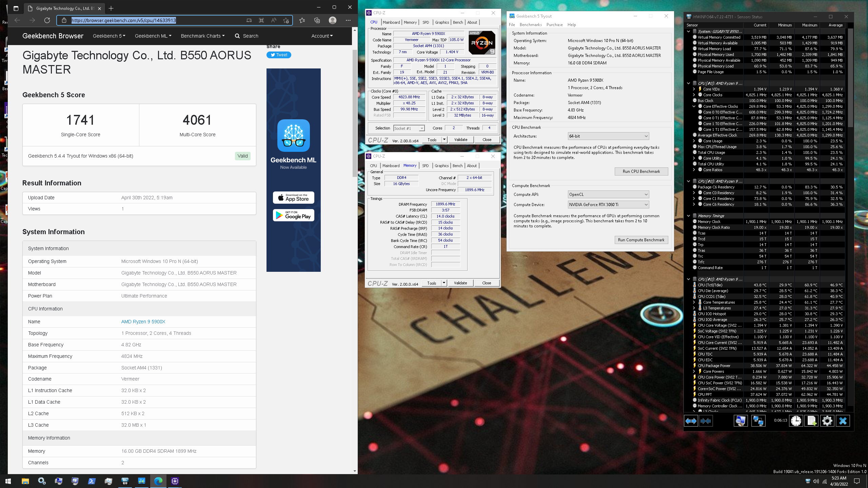Open Benchmarks menu in Geekbench 5 Tryout
The image size is (868, 488).
[531, 25]
